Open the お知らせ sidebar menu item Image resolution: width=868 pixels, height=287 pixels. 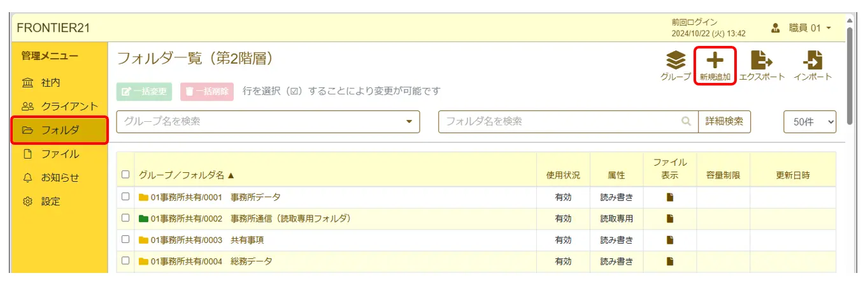pos(60,177)
